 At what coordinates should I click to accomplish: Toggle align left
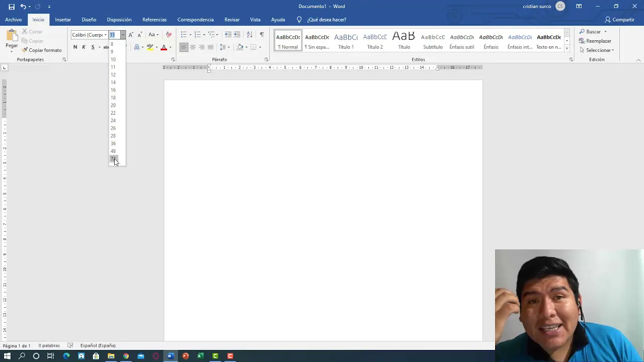pyautogui.click(x=184, y=47)
